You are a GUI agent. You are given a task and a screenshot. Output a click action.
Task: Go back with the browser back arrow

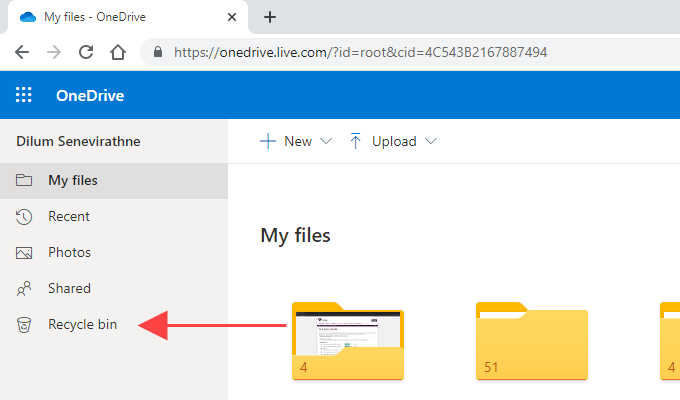pyautogui.click(x=22, y=52)
